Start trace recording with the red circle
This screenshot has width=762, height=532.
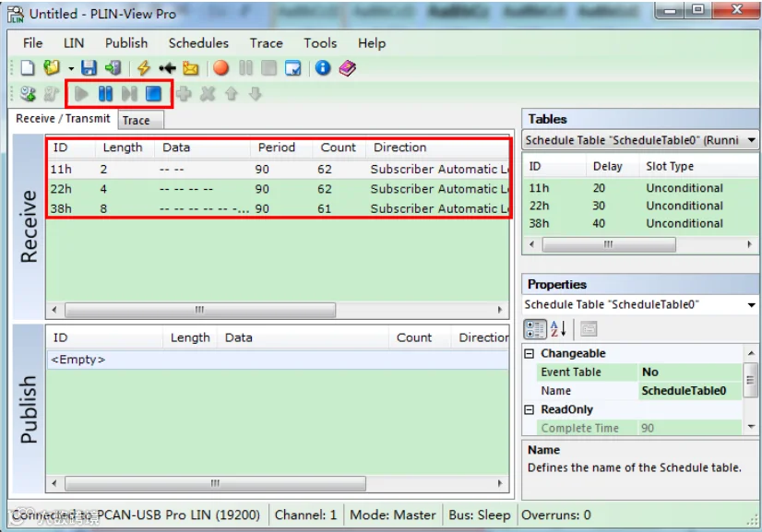(x=221, y=68)
